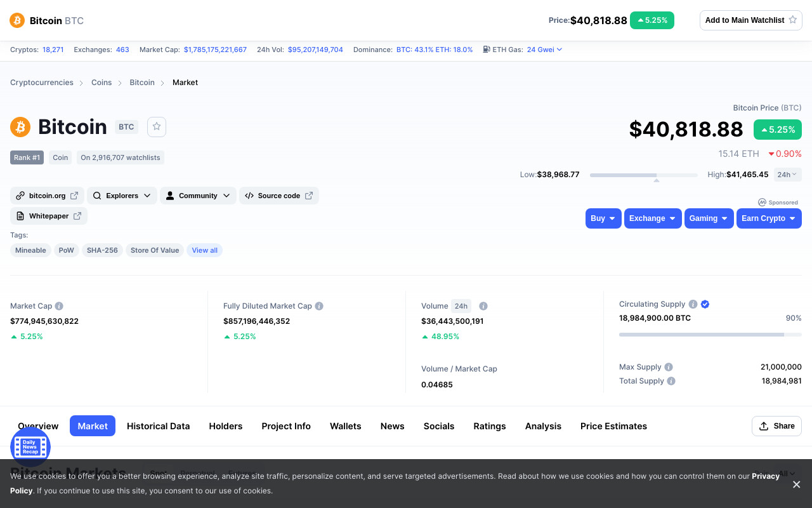Open the Analysis tab

click(x=543, y=426)
